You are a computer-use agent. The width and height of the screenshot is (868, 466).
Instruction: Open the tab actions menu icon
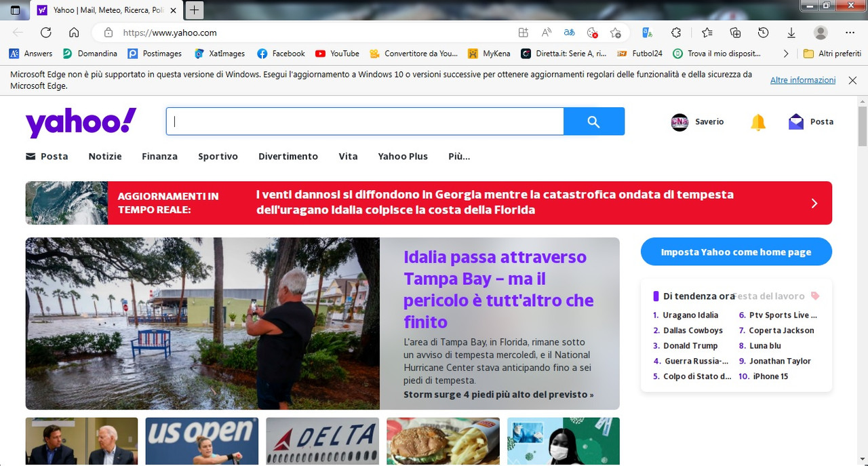pos(16,10)
